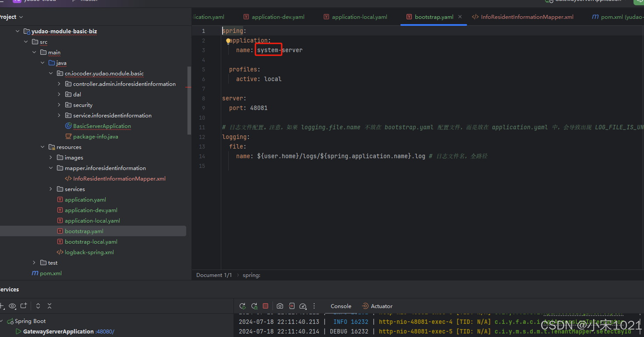
Task: Open BasicServerApplication in the project tree
Action: (x=102, y=126)
